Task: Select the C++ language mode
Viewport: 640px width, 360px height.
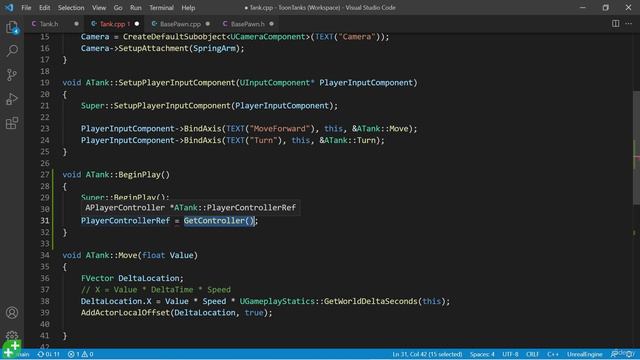Action: (553, 354)
